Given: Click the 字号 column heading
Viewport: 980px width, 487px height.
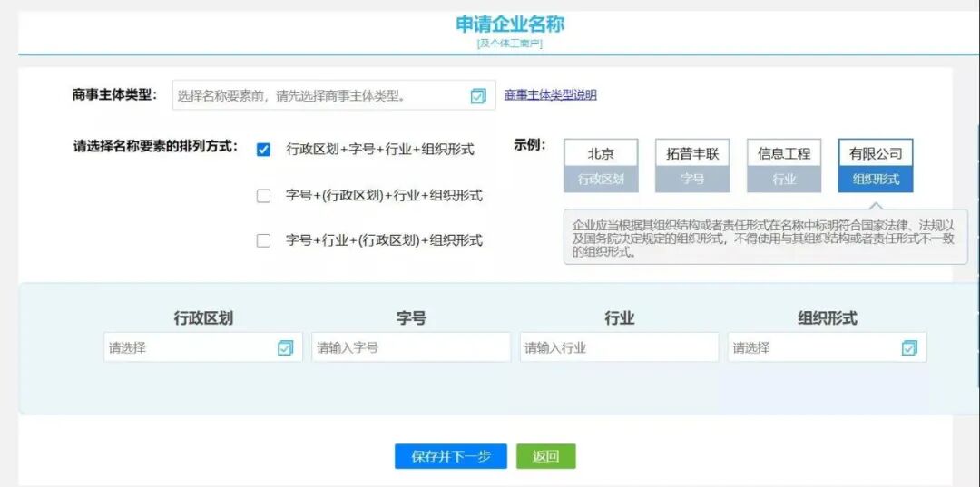Looking at the screenshot, I should pos(411,318).
